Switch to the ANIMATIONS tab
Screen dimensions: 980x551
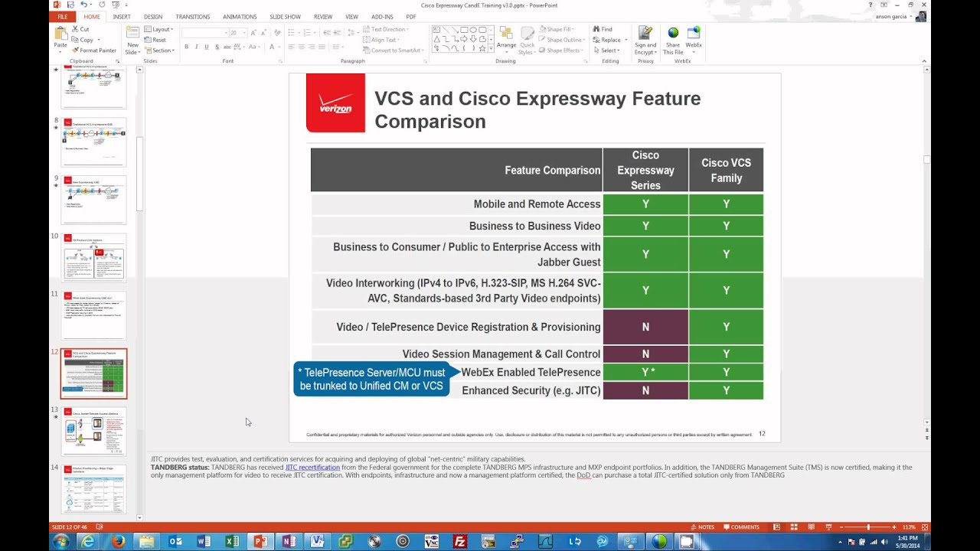click(x=240, y=17)
